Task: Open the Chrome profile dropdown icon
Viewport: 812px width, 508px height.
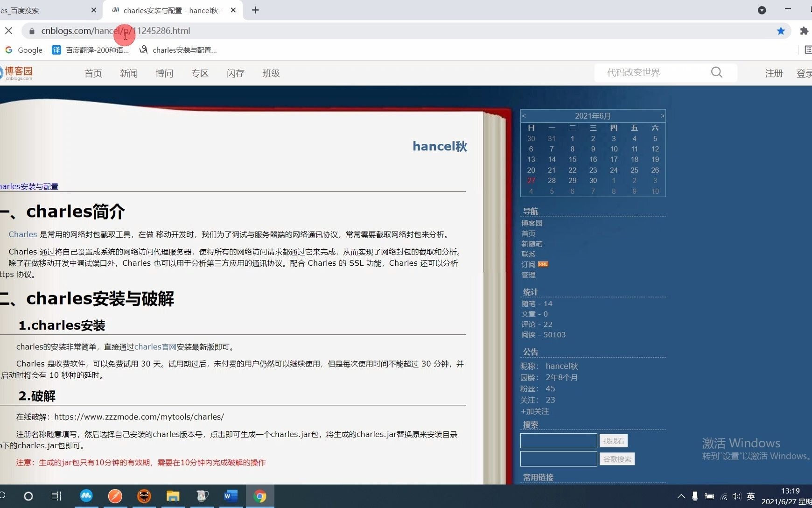Action: point(762,10)
